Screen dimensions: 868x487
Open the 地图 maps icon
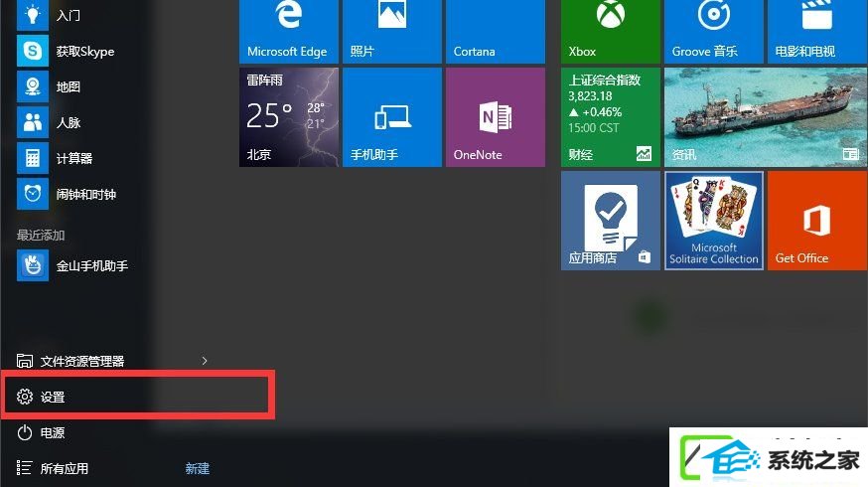33,86
